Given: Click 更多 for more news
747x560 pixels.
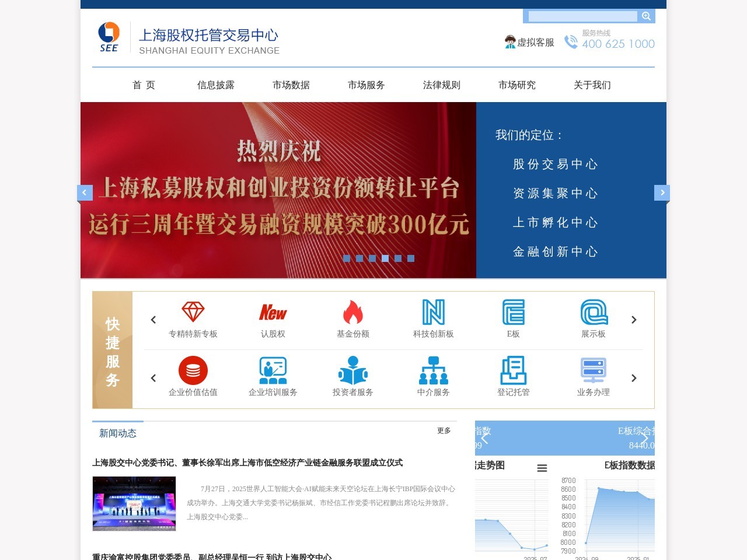Looking at the screenshot, I should click(444, 430).
